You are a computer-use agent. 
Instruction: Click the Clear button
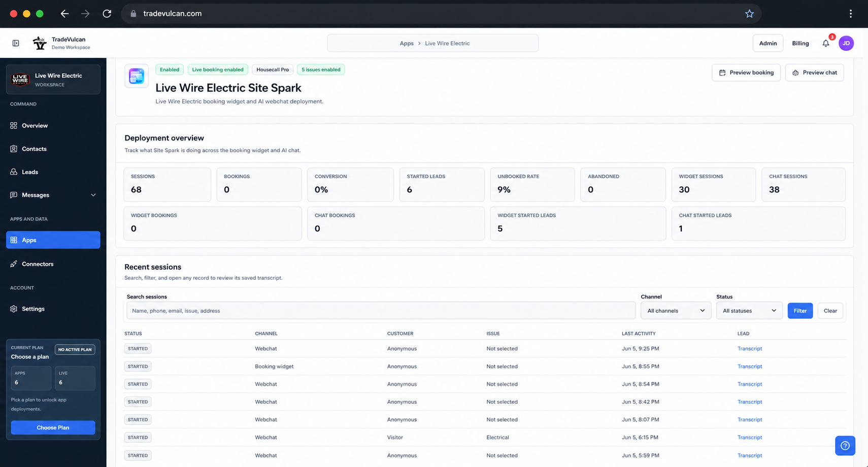830,311
